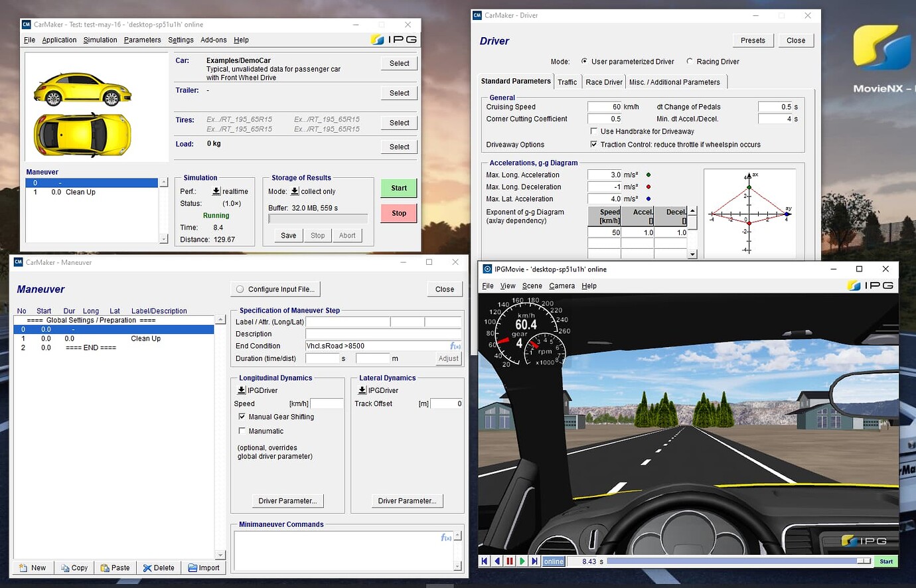The height and width of the screenshot is (588, 916).
Task: Click the blue Max. Lat. Acceleration dot
Action: 649,199
